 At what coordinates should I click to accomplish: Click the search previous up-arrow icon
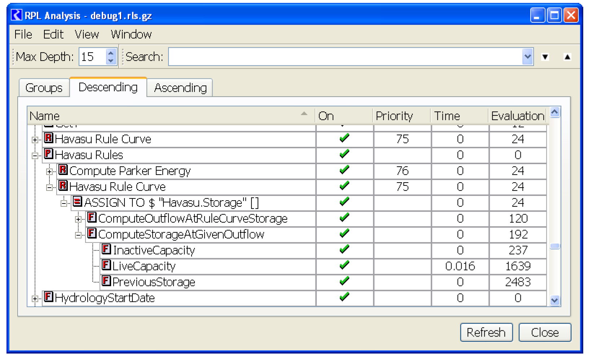point(567,57)
